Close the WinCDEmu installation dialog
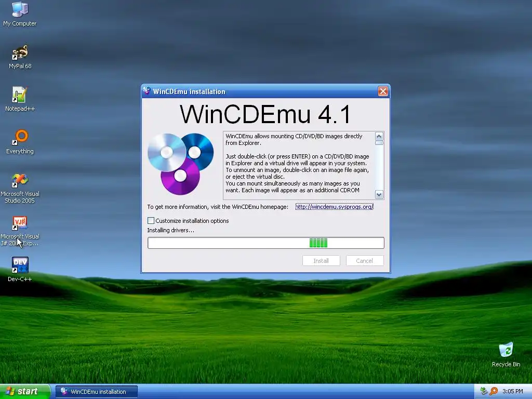Screen dimensions: 532x399 click(x=383, y=91)
